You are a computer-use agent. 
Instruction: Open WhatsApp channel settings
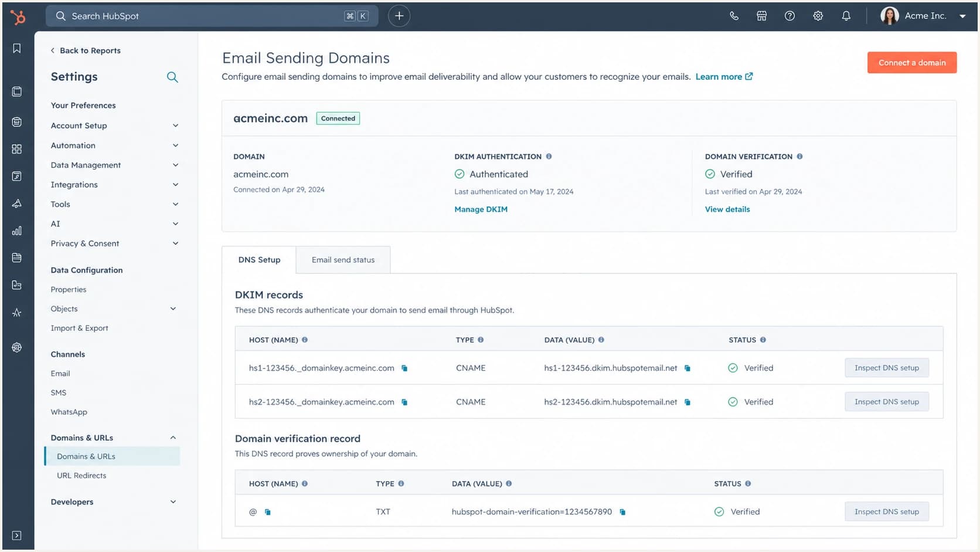69,412
